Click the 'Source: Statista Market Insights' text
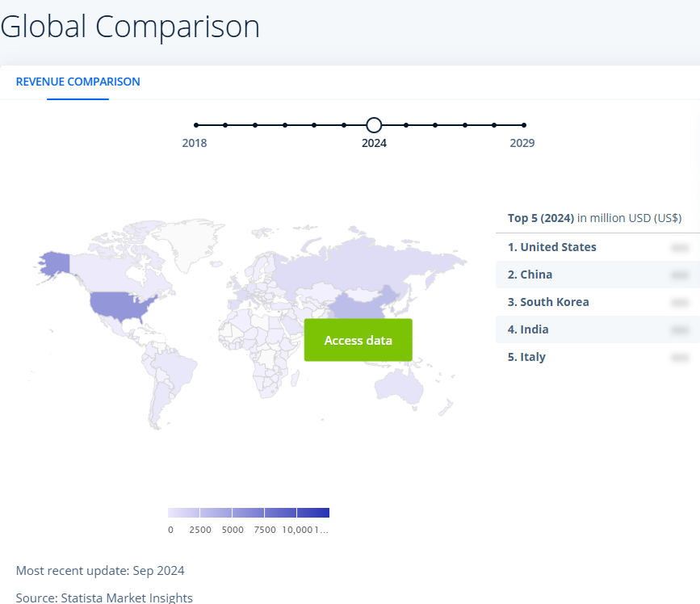The width and height of the screenshot is (700, 604). point(104,598)
